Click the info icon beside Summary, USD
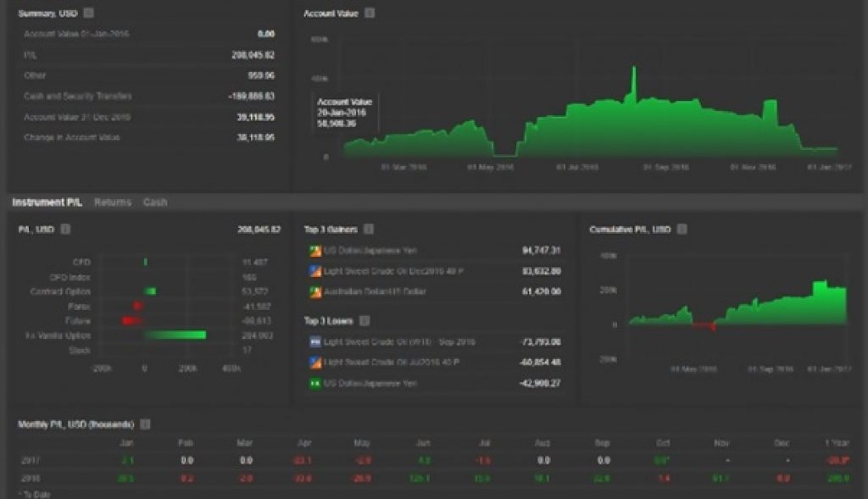This screenshot has width=868, height=499. 88,13
